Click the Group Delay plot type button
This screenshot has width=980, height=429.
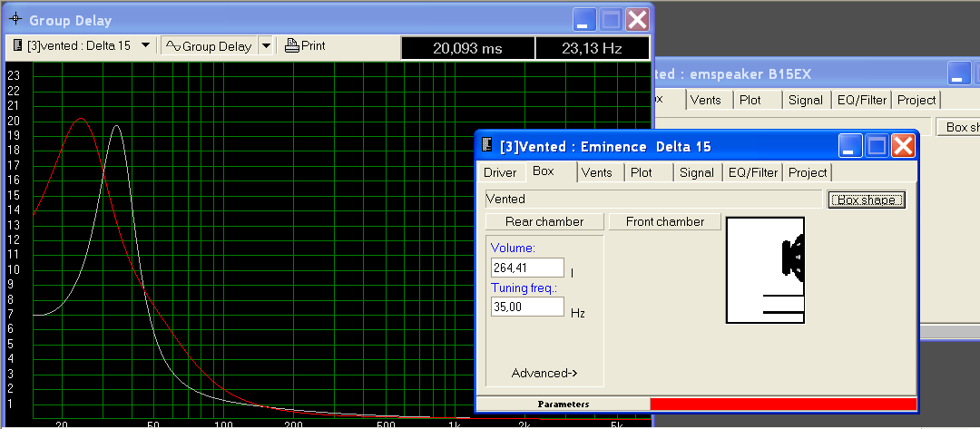click(209, 45)
